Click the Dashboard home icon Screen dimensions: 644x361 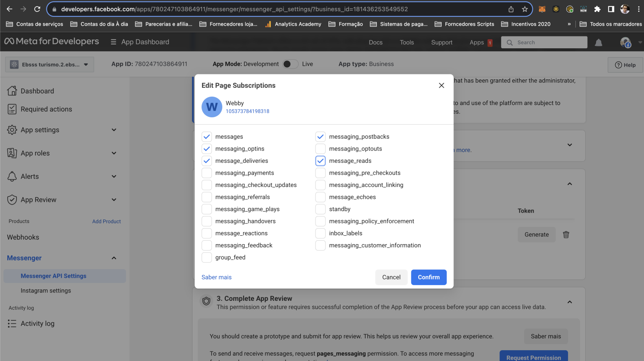[x=12, y=91]
